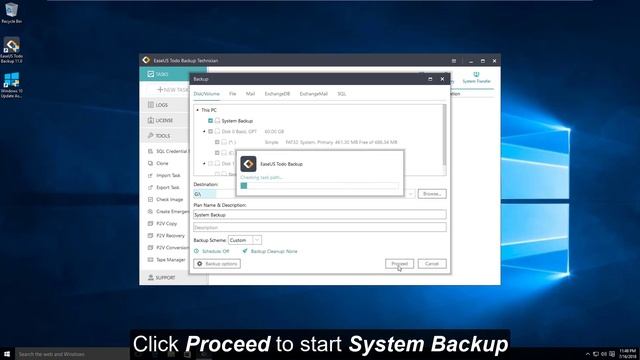
Task: Click plus icon for New Task
Action: (160, 89)
